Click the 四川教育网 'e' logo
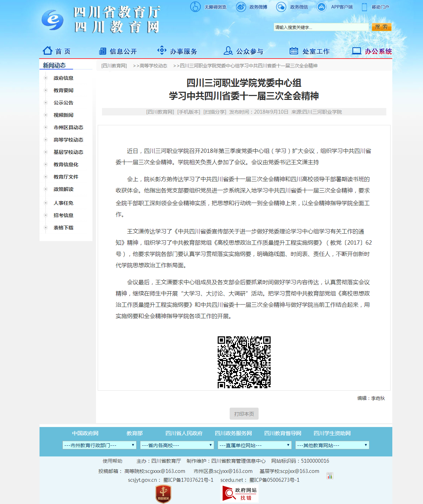423x504 pixels. 53,20
